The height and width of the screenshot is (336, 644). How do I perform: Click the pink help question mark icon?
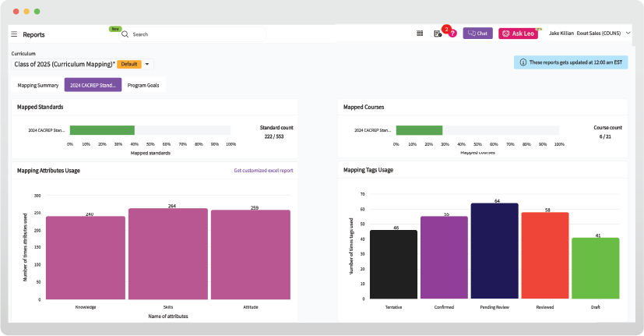click(x=452, y=34)
